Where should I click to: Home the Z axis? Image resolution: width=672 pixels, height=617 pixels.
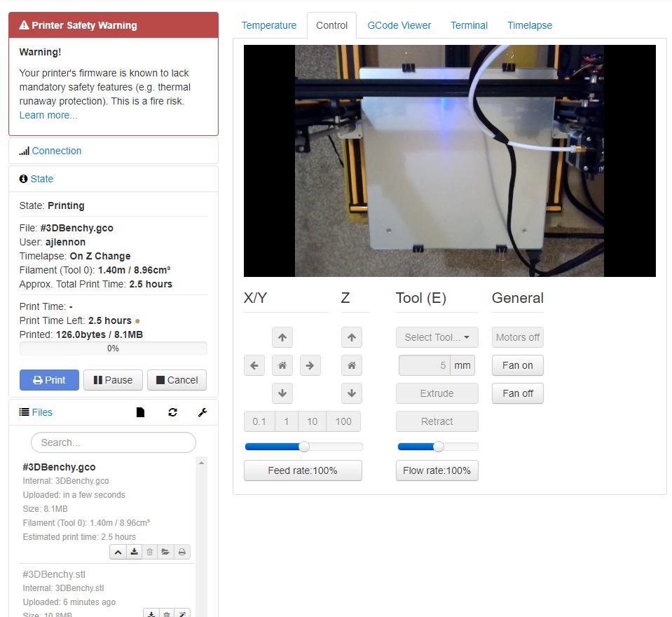click(x=352, y=365)
